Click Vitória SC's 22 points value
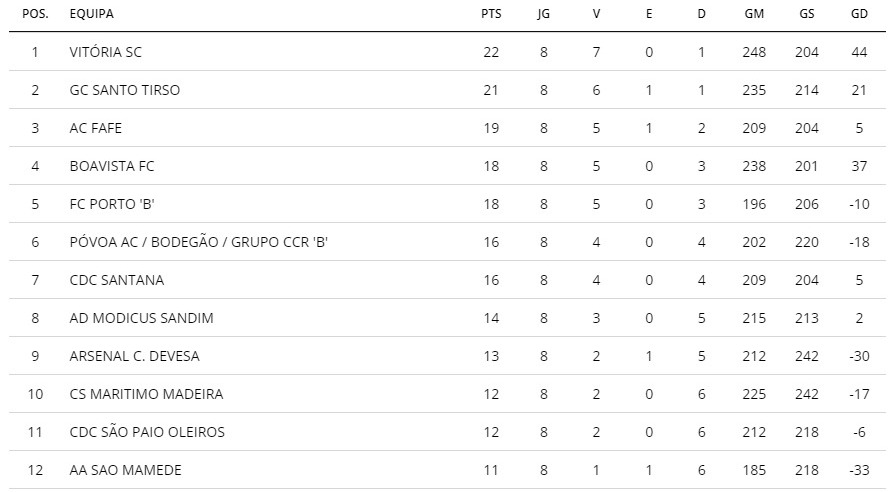Viewport: 896px width, 492px height. pos(491,52)
